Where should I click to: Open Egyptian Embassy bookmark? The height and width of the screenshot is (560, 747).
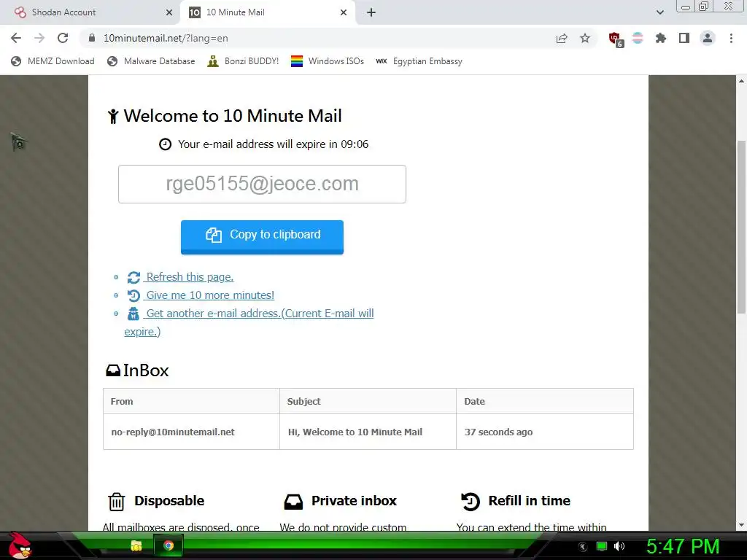click(x=419, y=61)
